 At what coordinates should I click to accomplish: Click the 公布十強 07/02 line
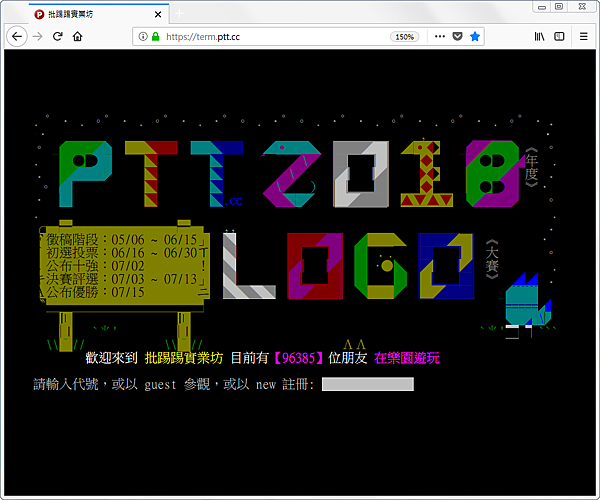click(95, 266)
